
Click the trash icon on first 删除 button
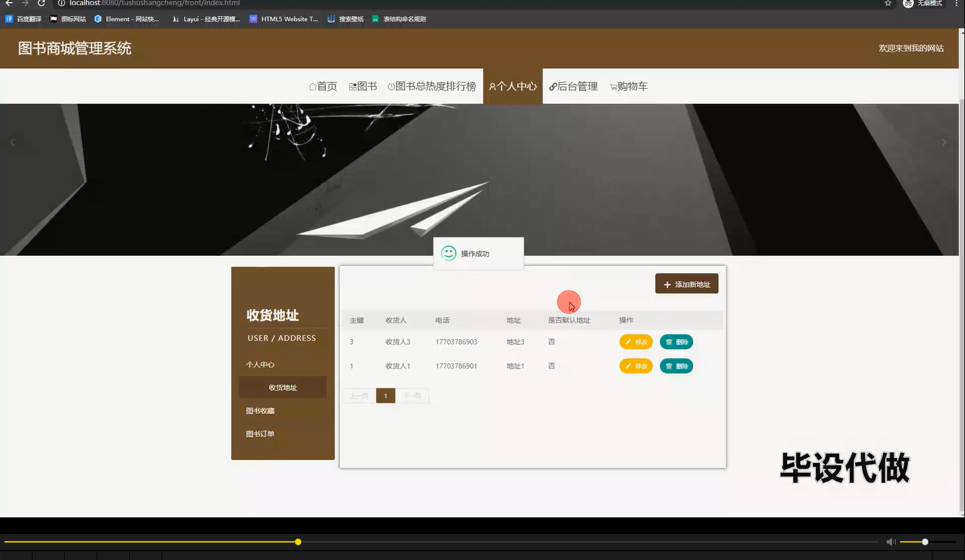coord(668,342)
